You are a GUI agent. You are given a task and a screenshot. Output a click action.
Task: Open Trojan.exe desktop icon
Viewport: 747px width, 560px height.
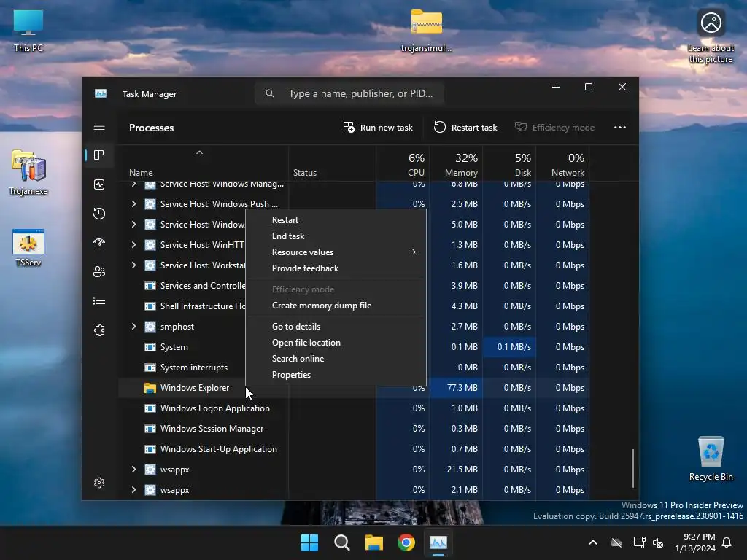(28, 172)
